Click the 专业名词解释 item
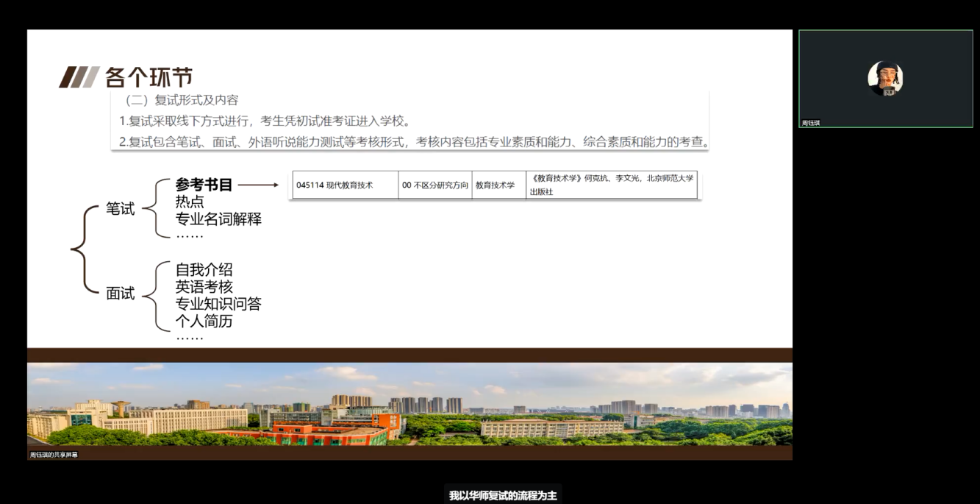 [x=218, y=219]
